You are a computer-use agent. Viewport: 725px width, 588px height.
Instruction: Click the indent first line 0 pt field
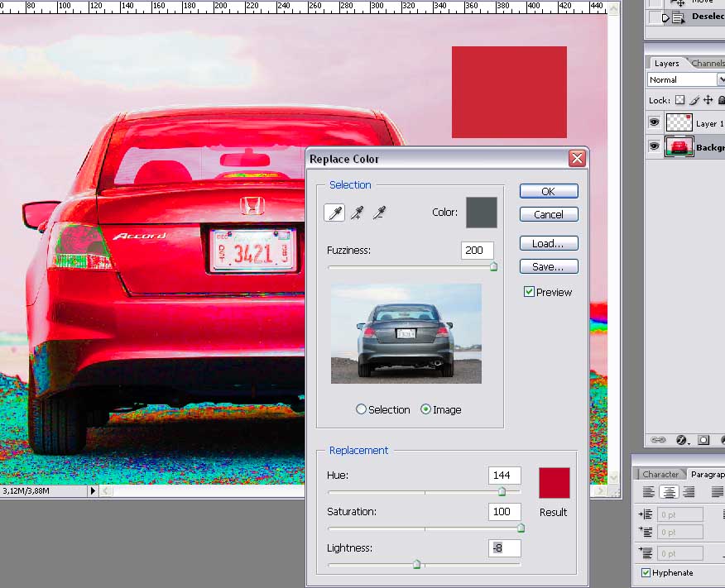(x=680, y=532)
